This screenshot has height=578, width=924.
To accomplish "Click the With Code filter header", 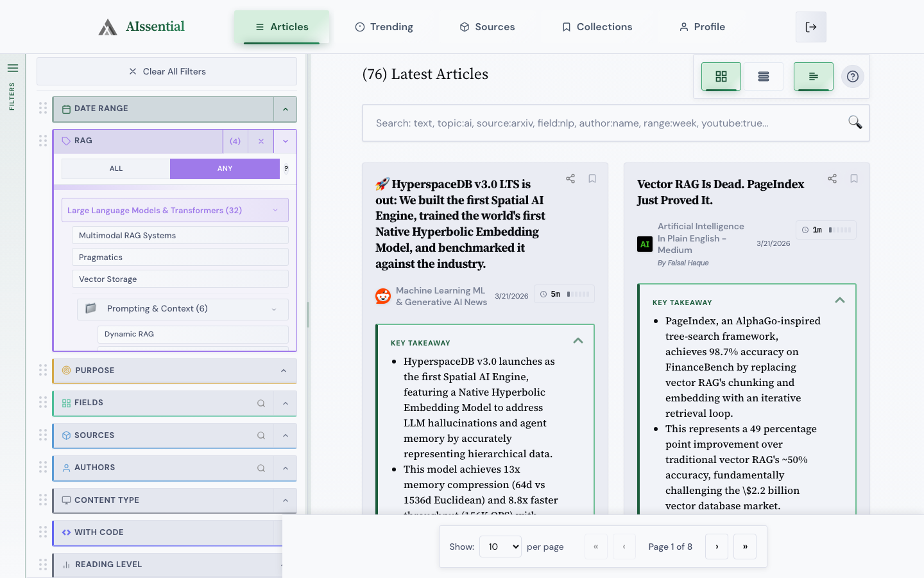I will [168, 532].
